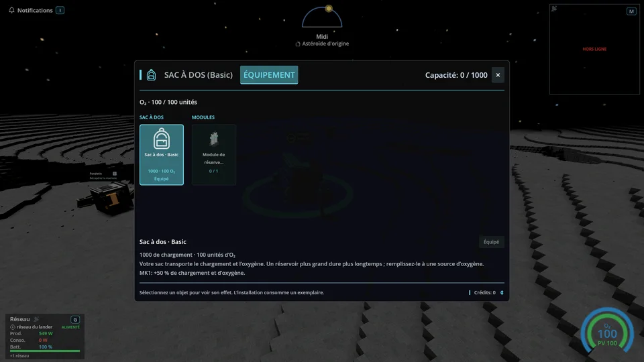Expand the +1 réseau entry

(x=19, y=356)
